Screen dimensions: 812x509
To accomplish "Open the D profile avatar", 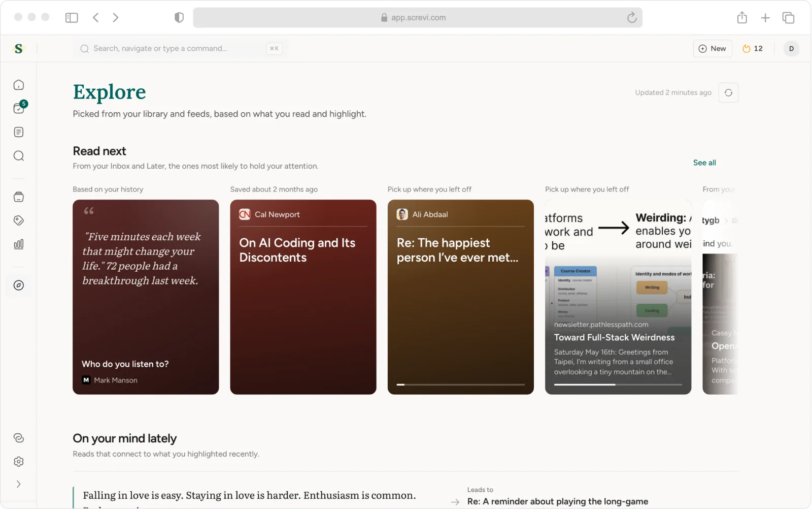I will pyautogui.click(x=791, y=48).
